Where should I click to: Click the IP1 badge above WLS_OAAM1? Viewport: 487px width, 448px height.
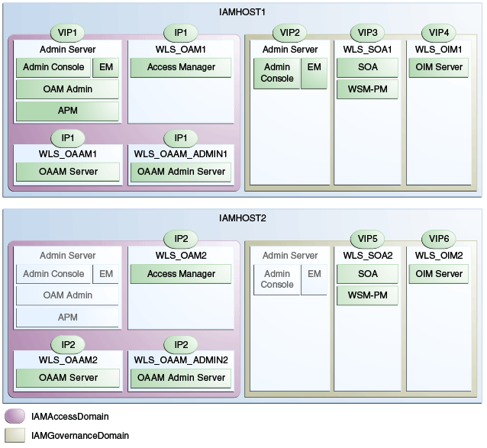click(68, 138)
